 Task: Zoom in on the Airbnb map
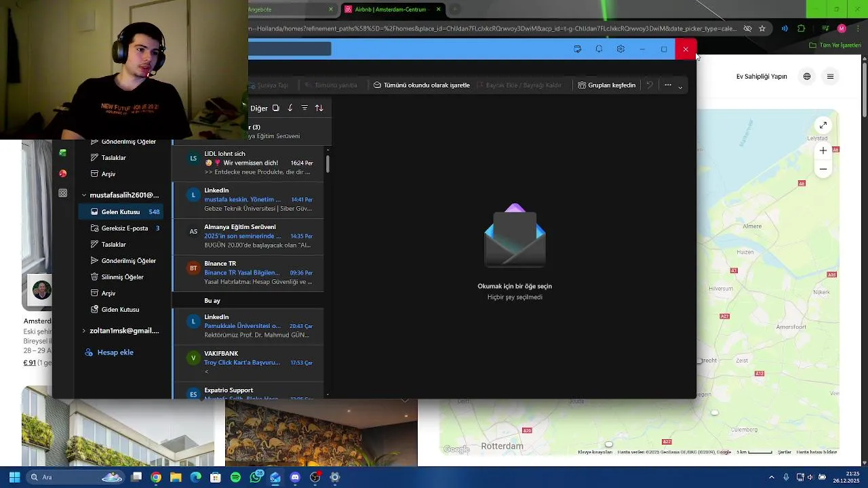823,150
